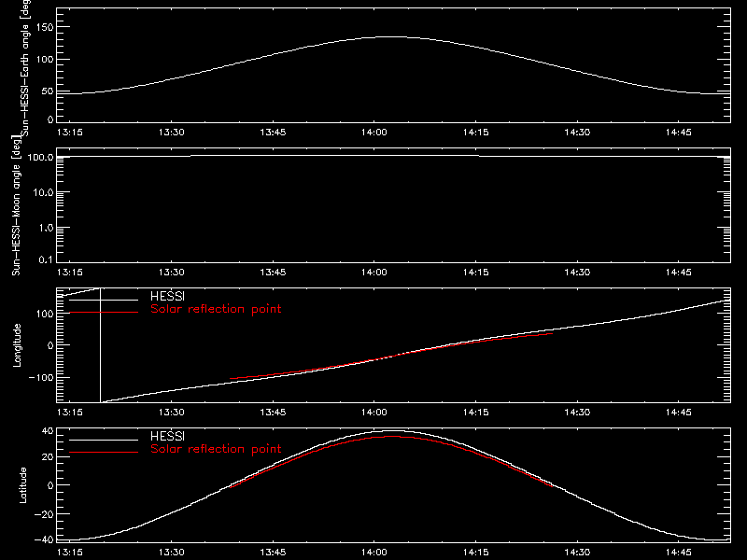Click the "20" tick on Latitude axis
Viewport: 747px width, 560px height.
(48, 457)
